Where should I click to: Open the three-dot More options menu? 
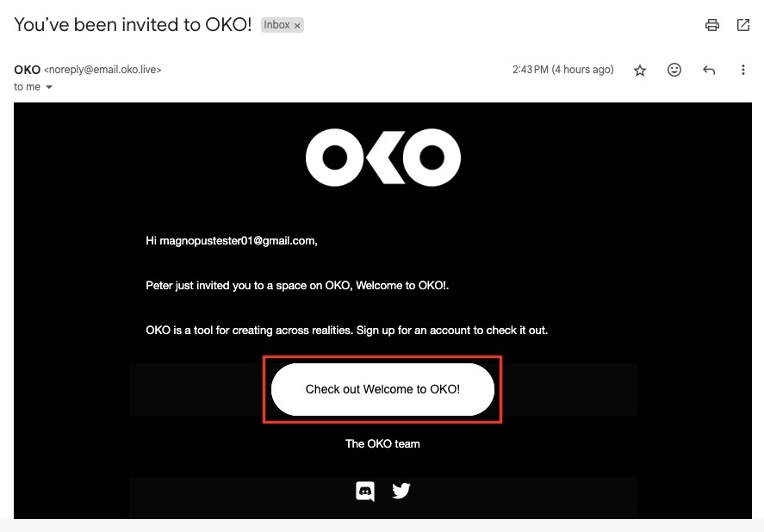743,70
